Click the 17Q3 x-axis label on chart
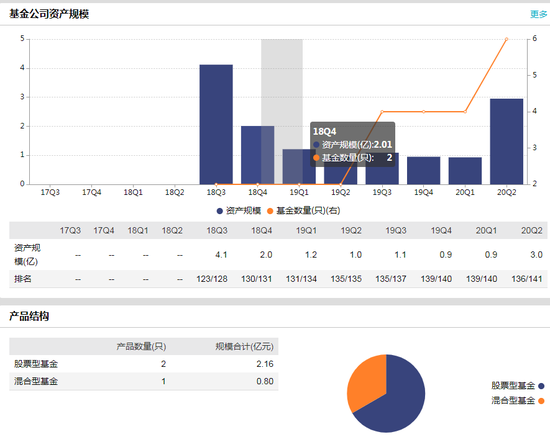The height and width of the screenshot is (437, 550). point(50,193)
